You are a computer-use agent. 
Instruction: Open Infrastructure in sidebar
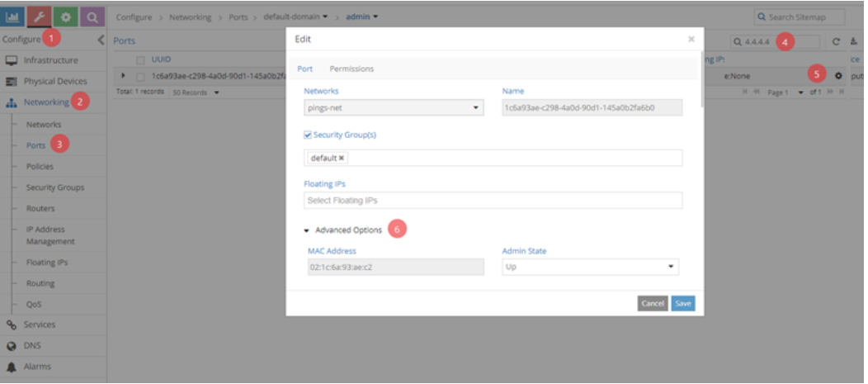pos(50,60)
